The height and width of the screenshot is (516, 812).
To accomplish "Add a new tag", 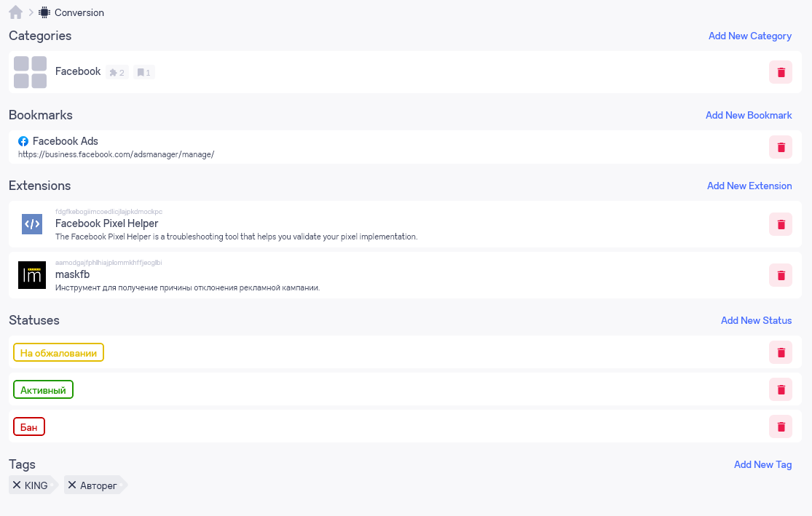I will (762, 464).
